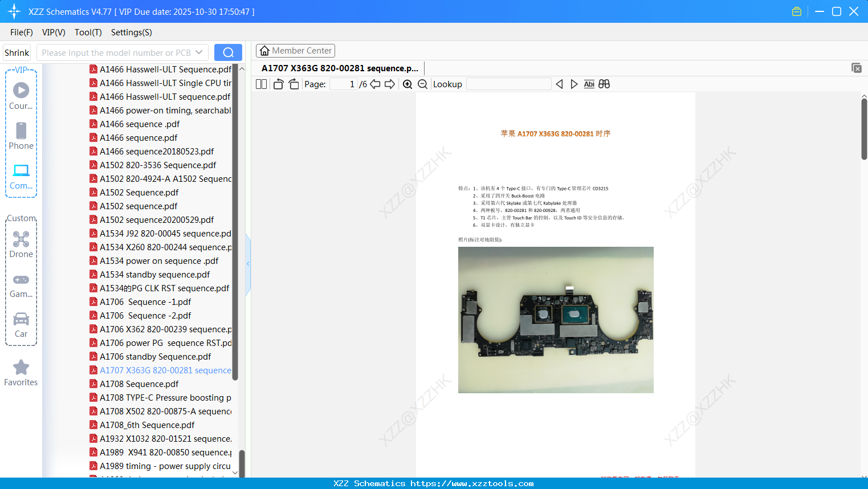Open A1534 standby sequence.pdf
Screen dimensions: 868x489
[150, 275]
